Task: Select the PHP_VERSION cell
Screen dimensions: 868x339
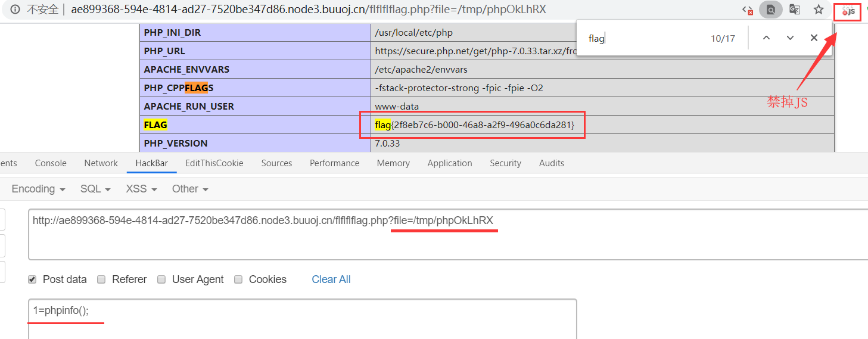Action: click(255, 143)
